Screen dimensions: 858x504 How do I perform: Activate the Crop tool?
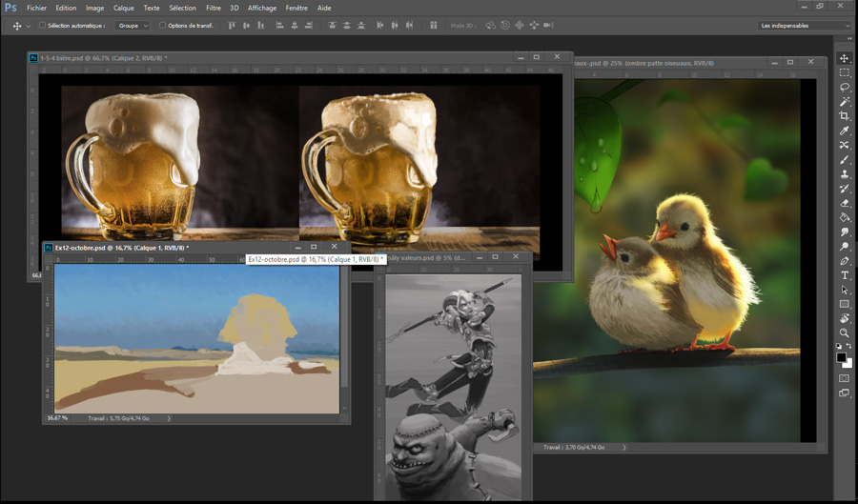point(845,116)
